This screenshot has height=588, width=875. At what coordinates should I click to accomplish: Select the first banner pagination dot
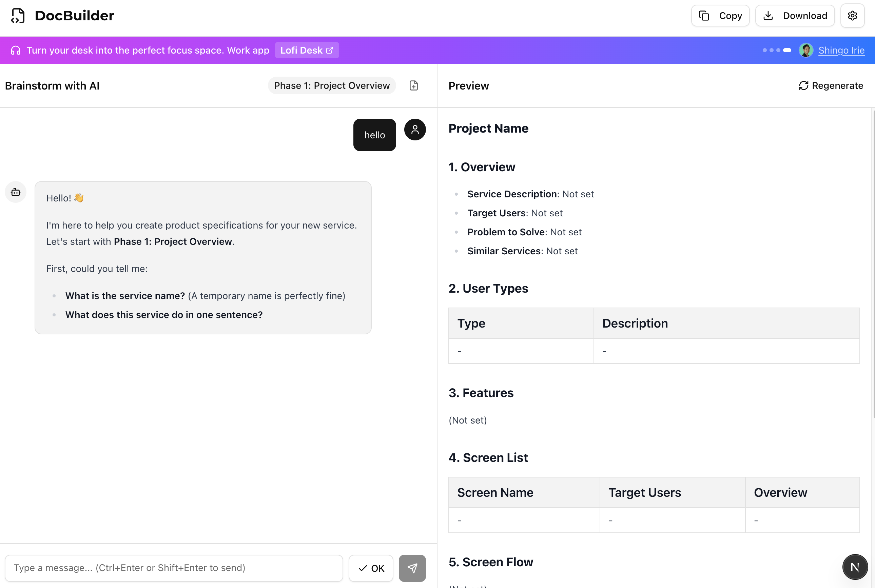pos(765,50)
